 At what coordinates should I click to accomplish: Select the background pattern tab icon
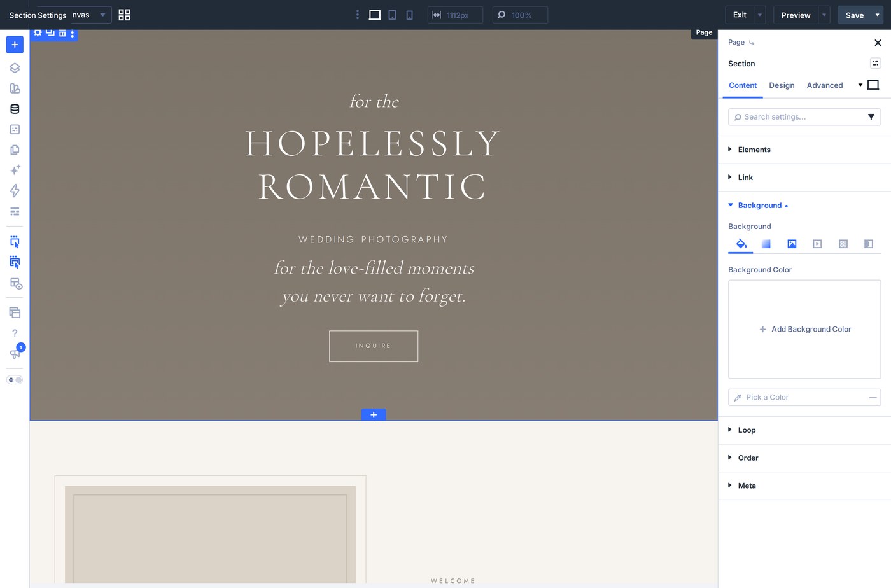843,244
